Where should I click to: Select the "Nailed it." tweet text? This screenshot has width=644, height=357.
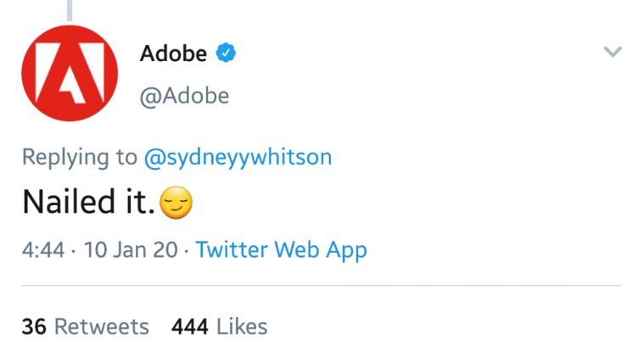coord(89,202)
